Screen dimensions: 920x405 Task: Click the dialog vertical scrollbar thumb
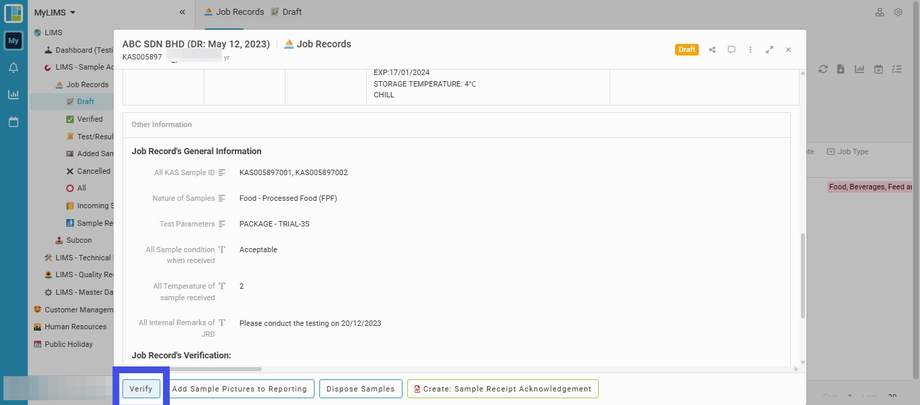803,276
